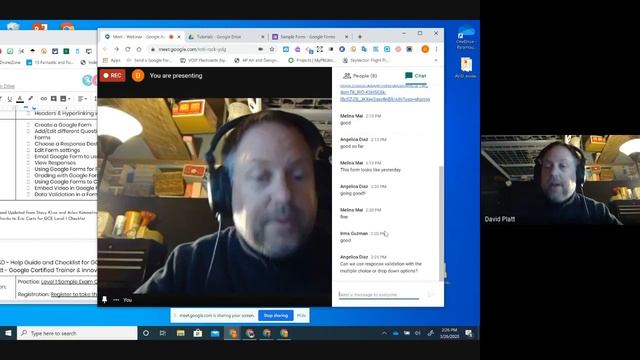Click the browser forward arrow

(x=116, y=49)
